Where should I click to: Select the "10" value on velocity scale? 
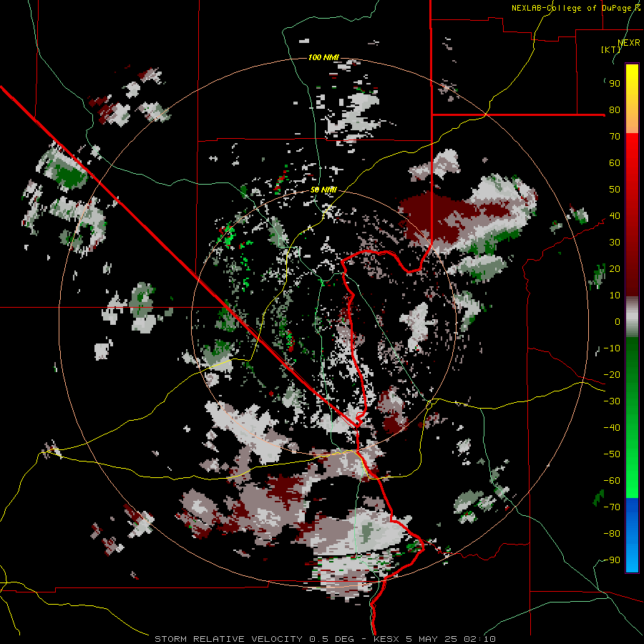coord(615,296)
